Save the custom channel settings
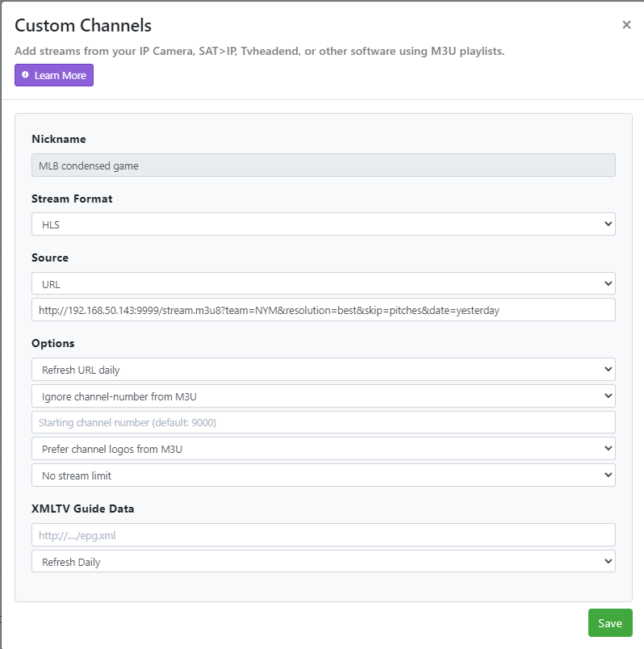 tap(609, 623)
